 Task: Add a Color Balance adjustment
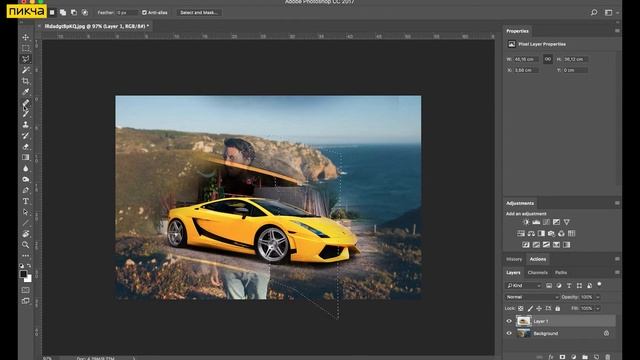(x=531, y=233)
